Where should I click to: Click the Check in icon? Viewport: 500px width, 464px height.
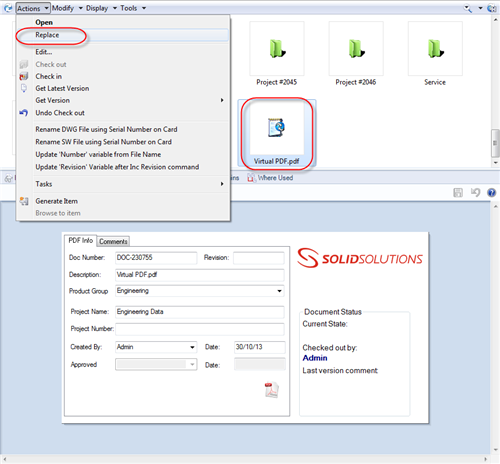point(24,76)
